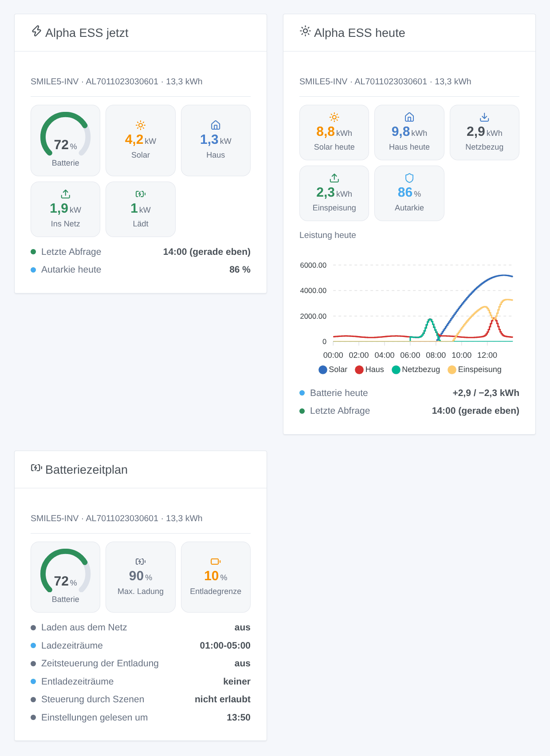Toggle Haus series in chart legend
Image resolution: width=550 pixels, height=756 pixels.
pos(369,369)
